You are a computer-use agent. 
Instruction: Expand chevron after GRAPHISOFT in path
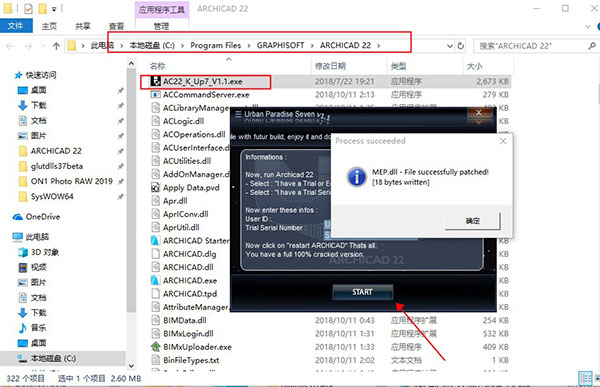pyautogui.click(x=312, y=46)
